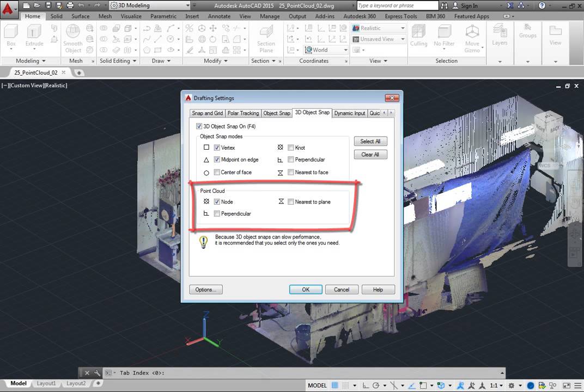The height and width of the screenshot is (392, 584).
Task: Open the Groups panel button
Action: click(528, 32)
